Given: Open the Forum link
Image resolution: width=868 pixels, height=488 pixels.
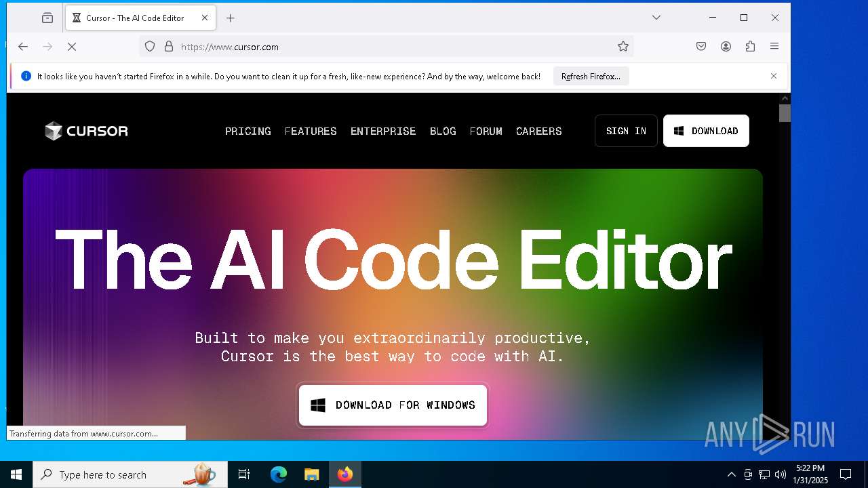Looking at the screenshot, I should point(486,131).
